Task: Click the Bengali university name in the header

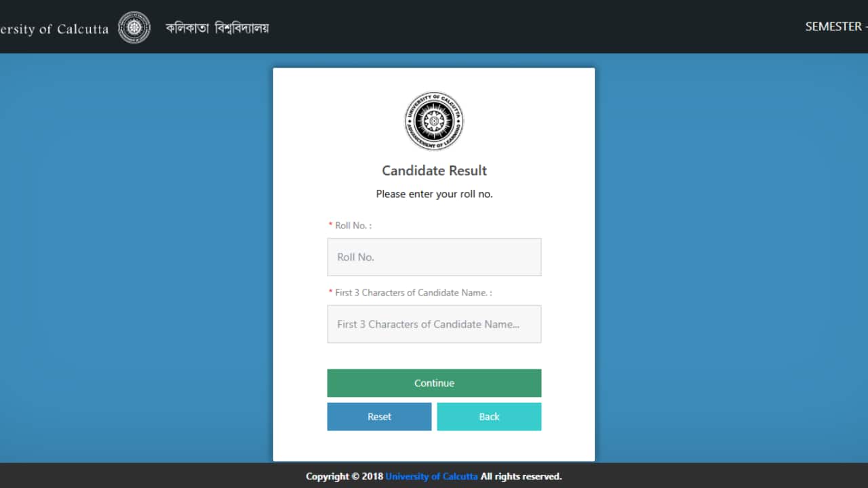Action: point(217,28)
